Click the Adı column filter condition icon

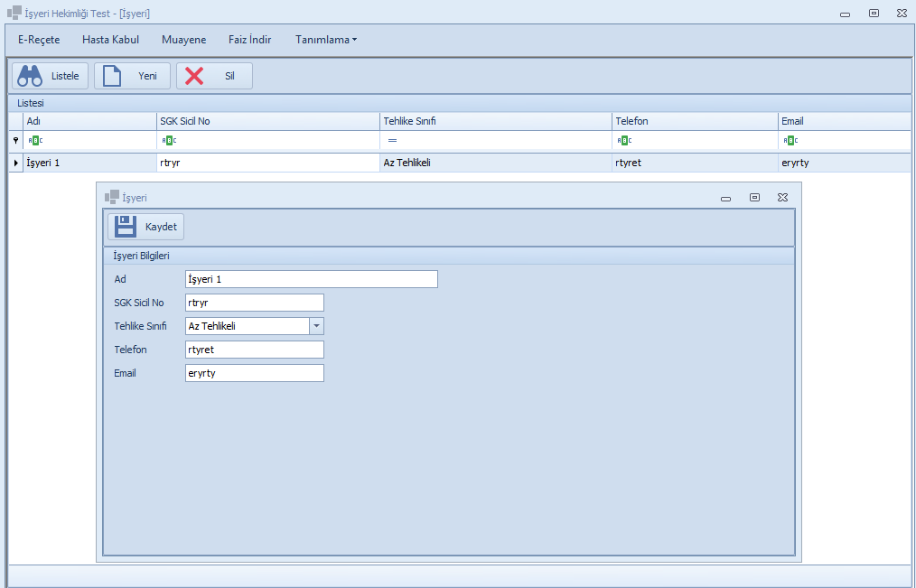[x=35, y=140]
